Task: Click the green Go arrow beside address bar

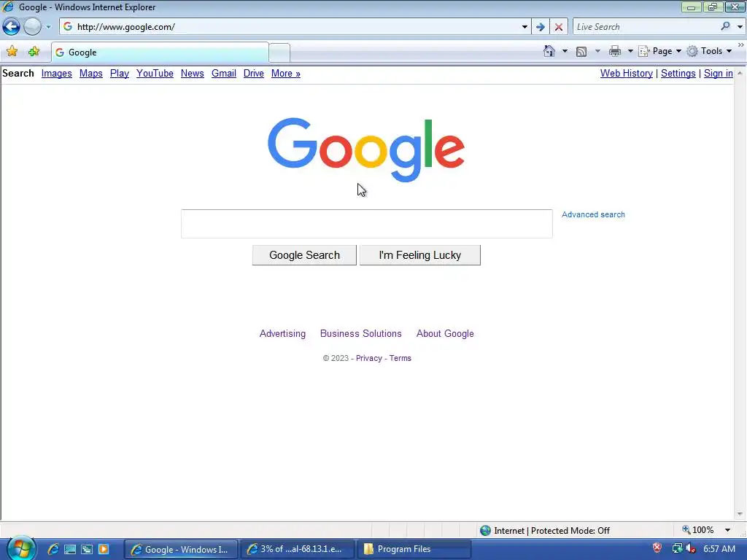Action: [541, 27]
